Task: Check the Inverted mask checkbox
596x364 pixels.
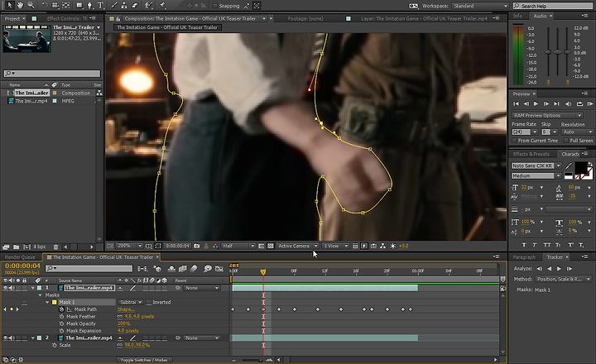Action: (x=149, y=302)
